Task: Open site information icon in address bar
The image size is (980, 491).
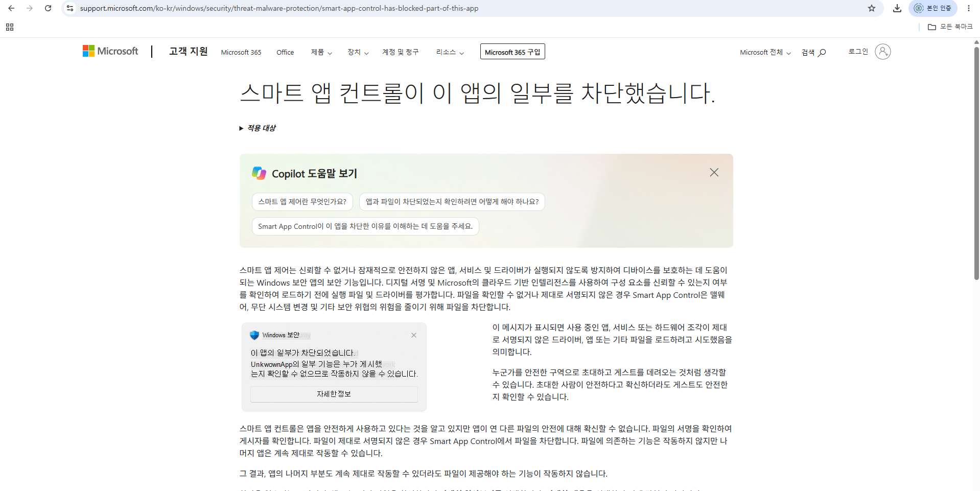Action: pyautogui.click(x=70, y=8)
